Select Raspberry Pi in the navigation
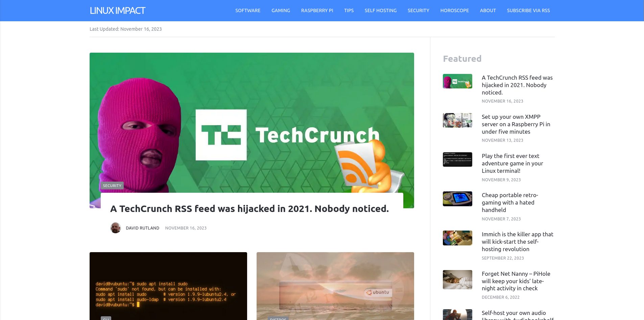 317,10
